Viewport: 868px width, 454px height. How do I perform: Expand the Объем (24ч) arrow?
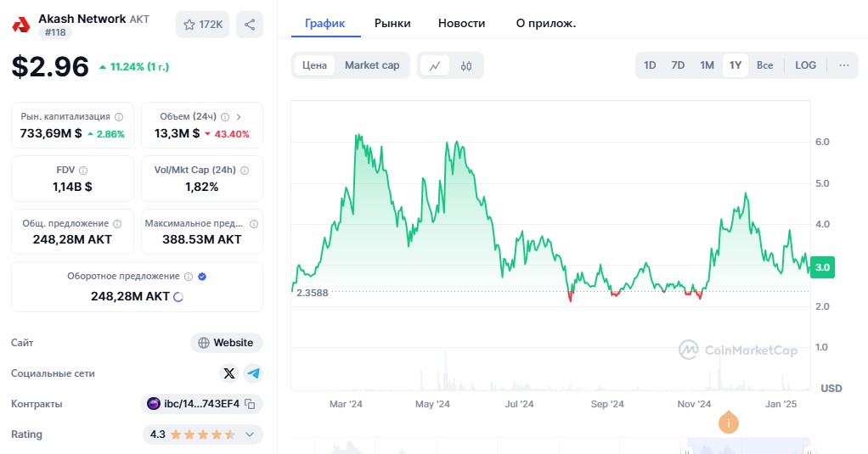(x=239, y=117)
